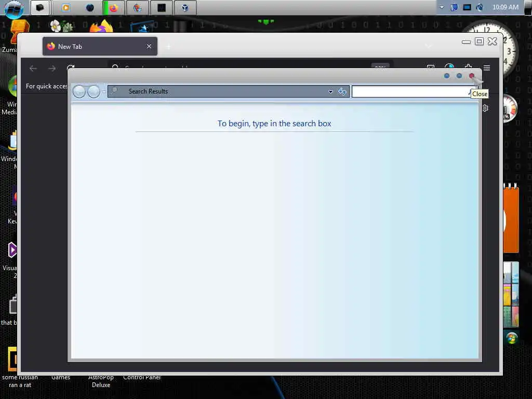Maximize the search window via second blue dot

point(459,76)
